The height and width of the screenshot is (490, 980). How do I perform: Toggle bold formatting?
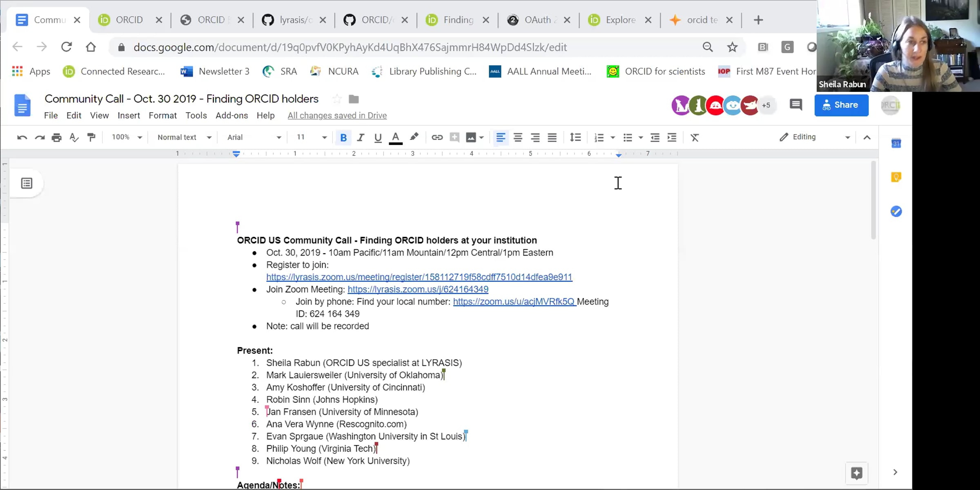(343, 138)
